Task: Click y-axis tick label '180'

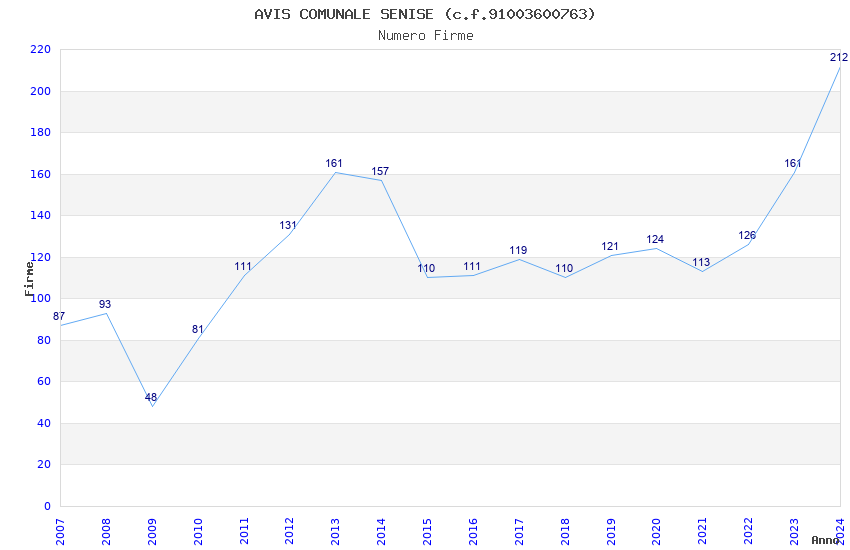Action: (41, 133)
